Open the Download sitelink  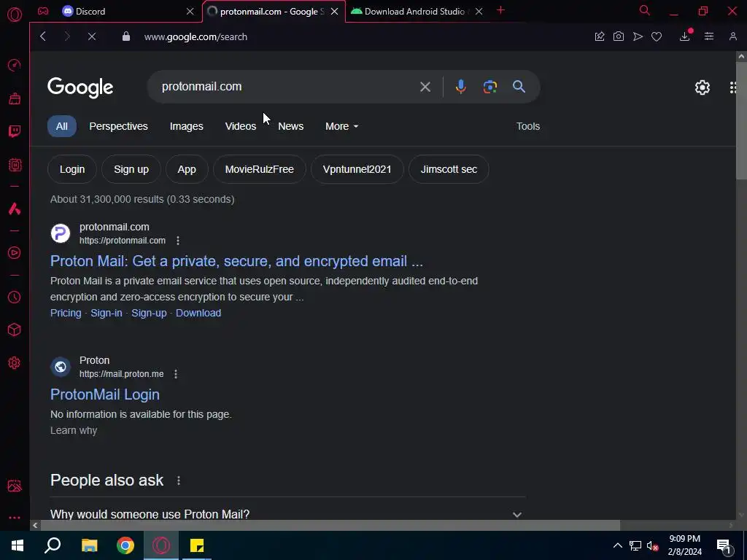coord(198,313)
